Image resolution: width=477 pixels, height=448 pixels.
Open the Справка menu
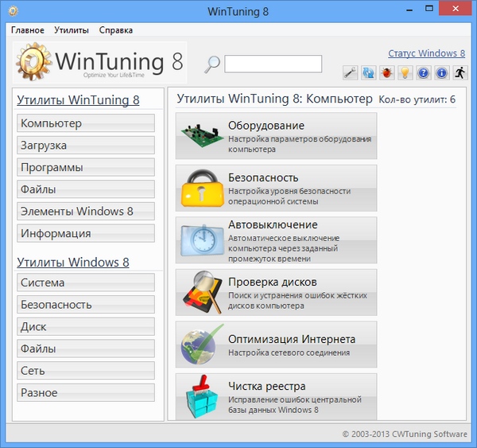point(116,30)
